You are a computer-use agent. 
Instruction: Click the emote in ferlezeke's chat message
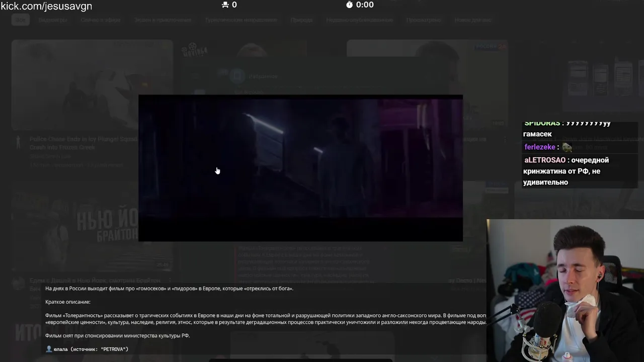pos(567,147)
